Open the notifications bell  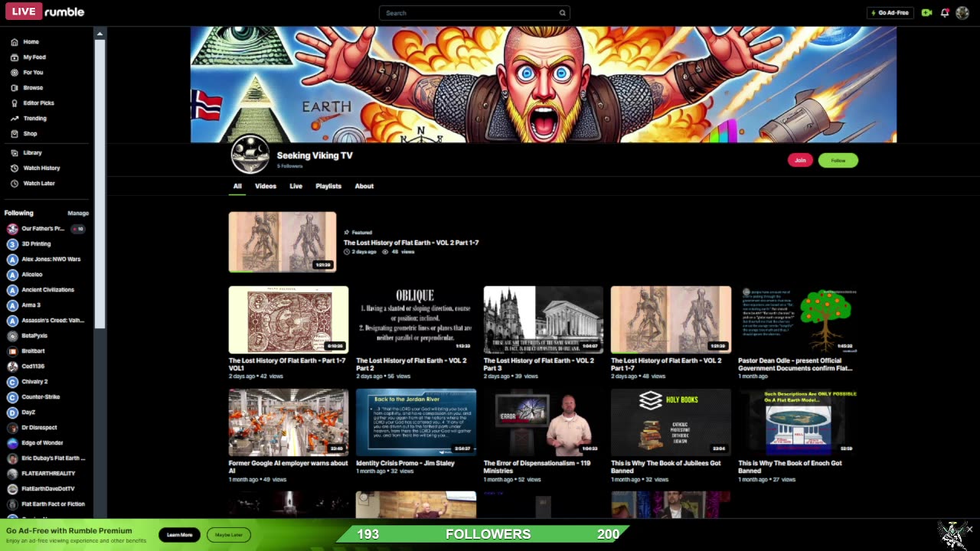pyautogui.click(x=945, y=13)
